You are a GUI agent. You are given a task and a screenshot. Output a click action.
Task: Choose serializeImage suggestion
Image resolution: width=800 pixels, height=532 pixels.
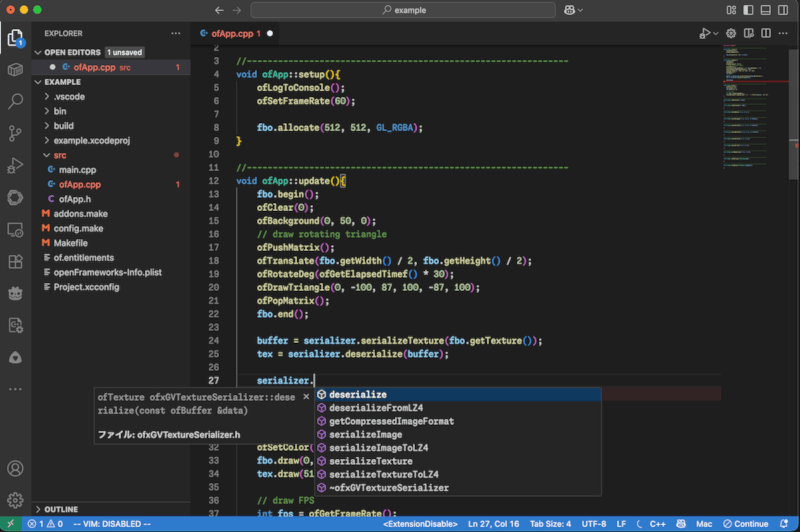pos(458,434)
